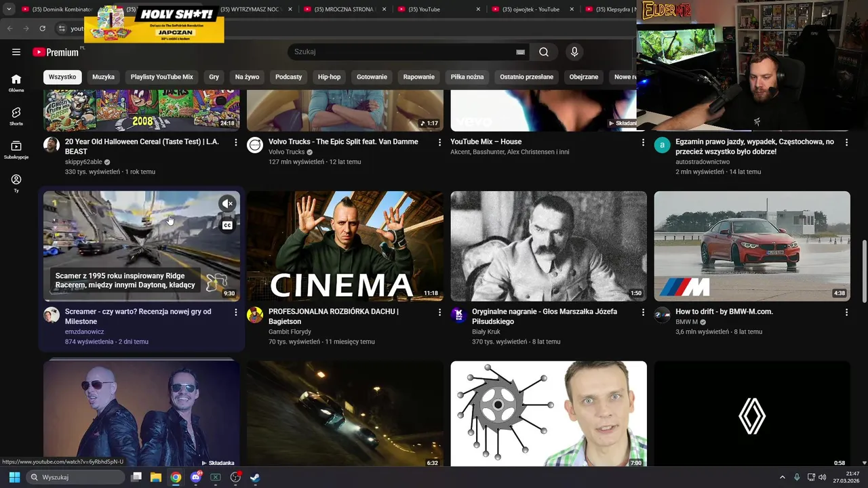Open Głos Marszałka Józefa Piłsudskiego title

545,317
